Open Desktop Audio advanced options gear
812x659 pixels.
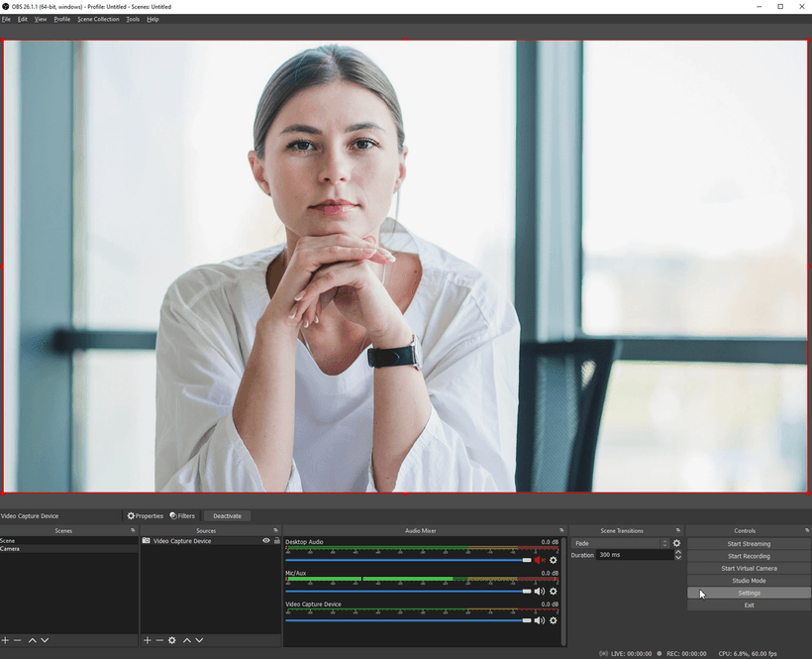pos(553,560)
